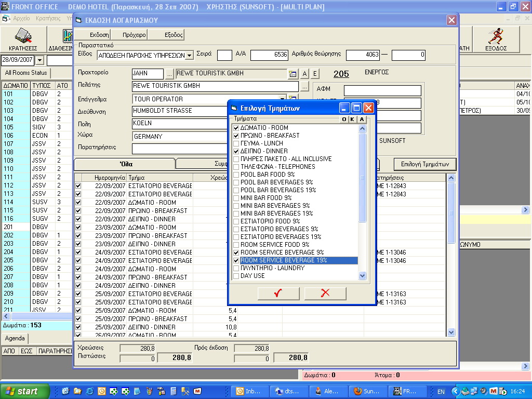The image size is (532, 399).
Task: Uncheck ΔΕΙΠΝΟ - DINNER department
Action: (x=236, y=151)
